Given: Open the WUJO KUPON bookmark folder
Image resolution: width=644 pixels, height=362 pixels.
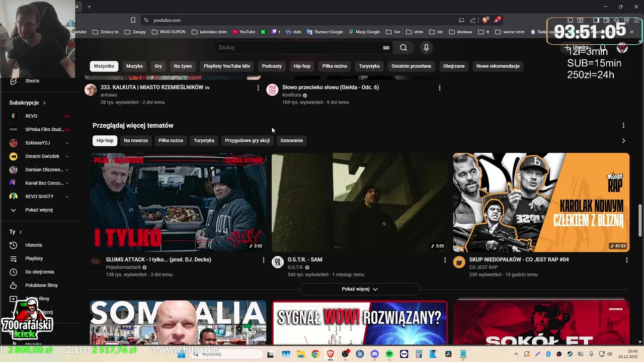Looking at the screenshot, I should pos(169,32).
